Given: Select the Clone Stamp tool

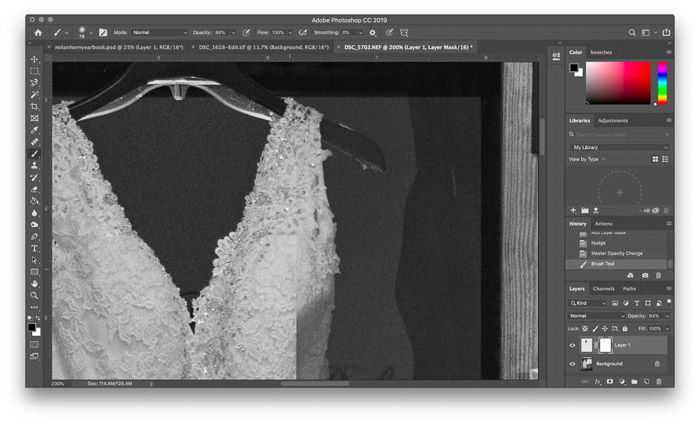Looking at the screenshot, I should [x=34, y=166].
